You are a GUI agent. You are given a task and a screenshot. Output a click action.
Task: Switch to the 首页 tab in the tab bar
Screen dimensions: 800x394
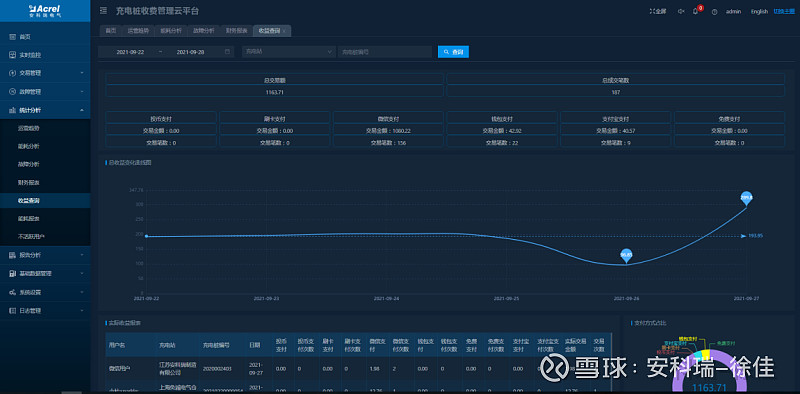click(x=111, y=31)
